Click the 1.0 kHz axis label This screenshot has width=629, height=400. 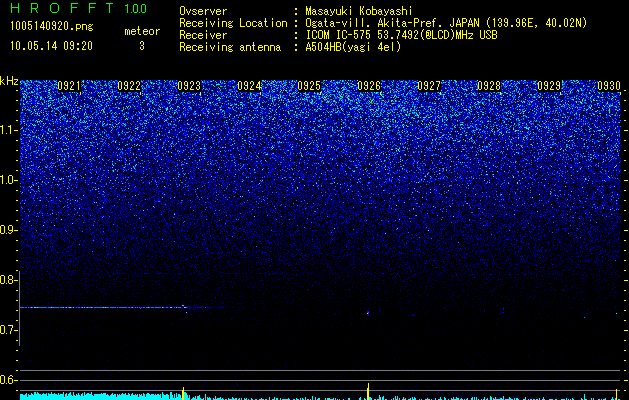tap(7, 180)
